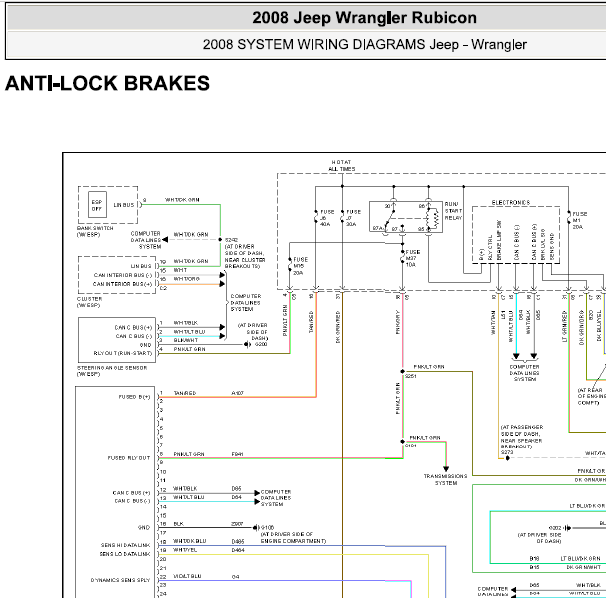Select the 'WHT/YEL' wire label

click(185, 550)
